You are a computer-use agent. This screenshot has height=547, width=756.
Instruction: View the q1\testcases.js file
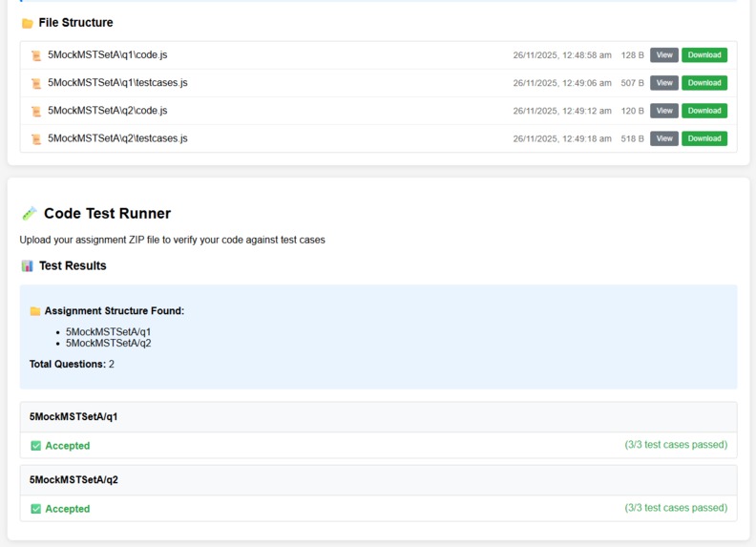664,83
